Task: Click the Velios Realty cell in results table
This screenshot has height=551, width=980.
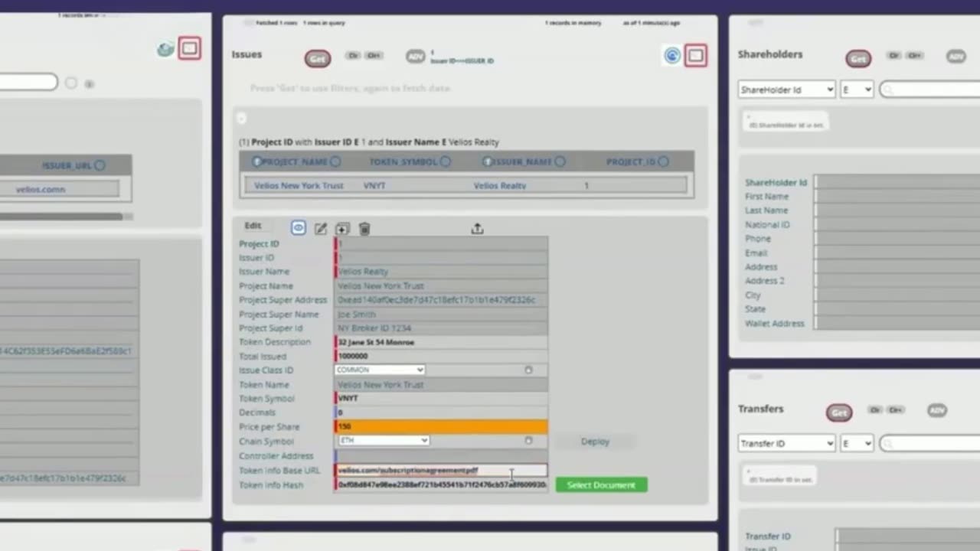Action: pyautogui.click(x=500, y=186)
